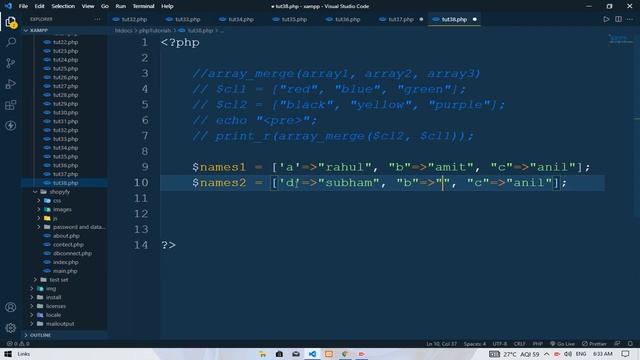
Task: Open the Windows Start menu
Action: click(x=8, y=354)
